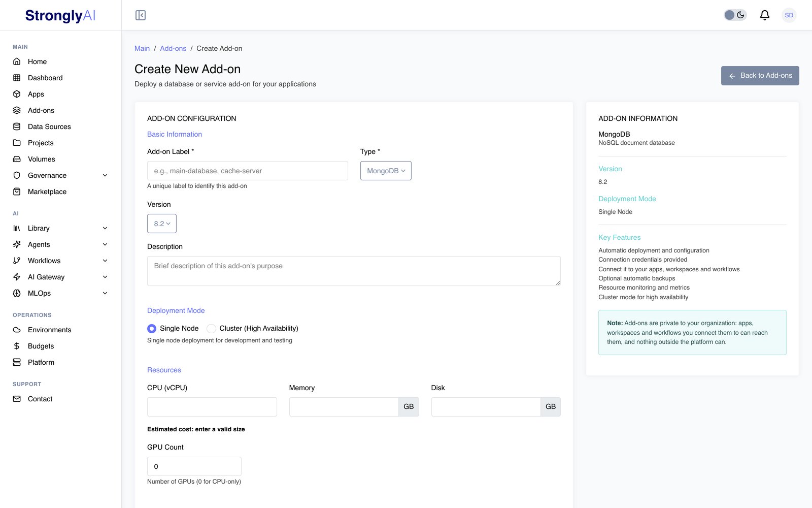The height and width of the screenshot is (508, 812).
Task: Click the Volumes drive icon
Action: click(x=17, y=159)
